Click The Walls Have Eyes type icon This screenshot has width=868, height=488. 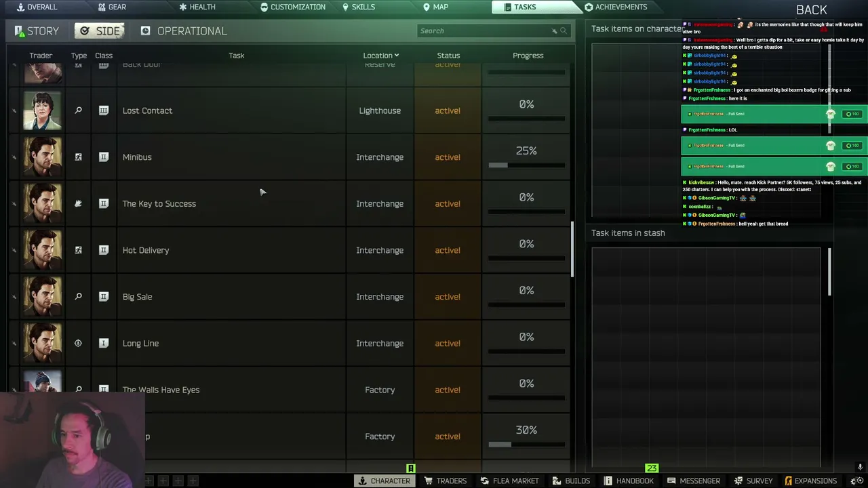[x=78, y=389]
